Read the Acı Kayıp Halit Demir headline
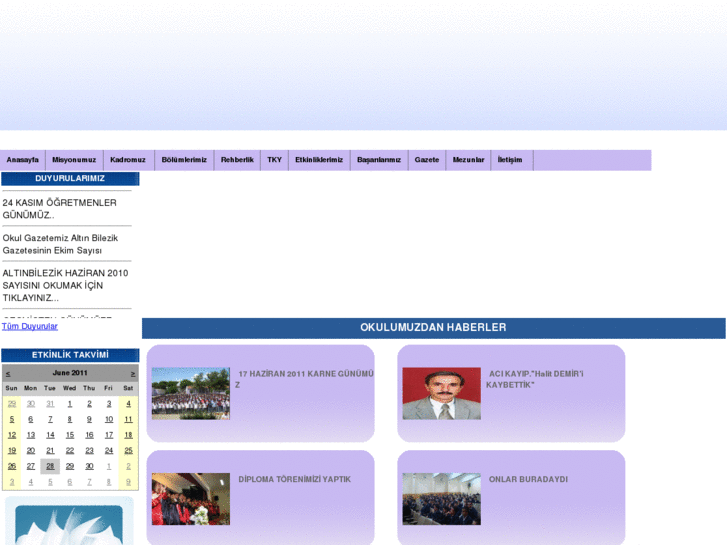Screen dimensions: 727x545 535,379
